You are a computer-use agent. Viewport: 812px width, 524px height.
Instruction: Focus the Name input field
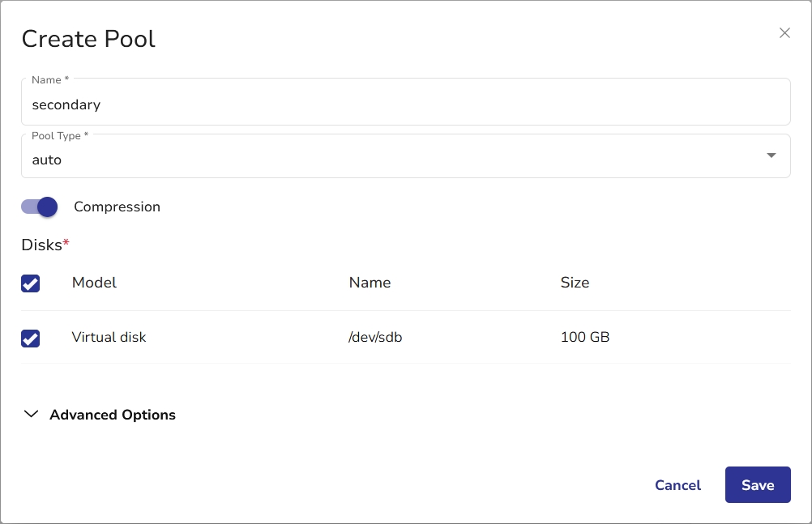[x=405, y=104]
